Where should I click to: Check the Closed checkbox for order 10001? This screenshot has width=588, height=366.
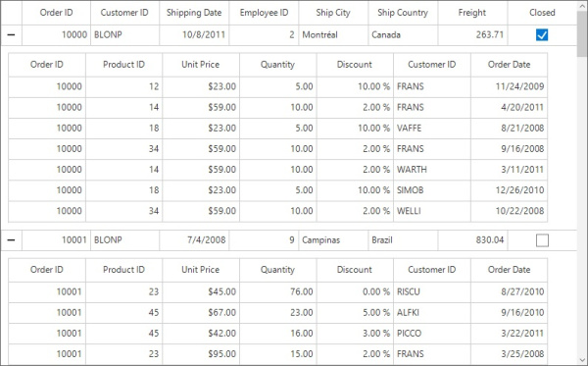pos(542,240)
